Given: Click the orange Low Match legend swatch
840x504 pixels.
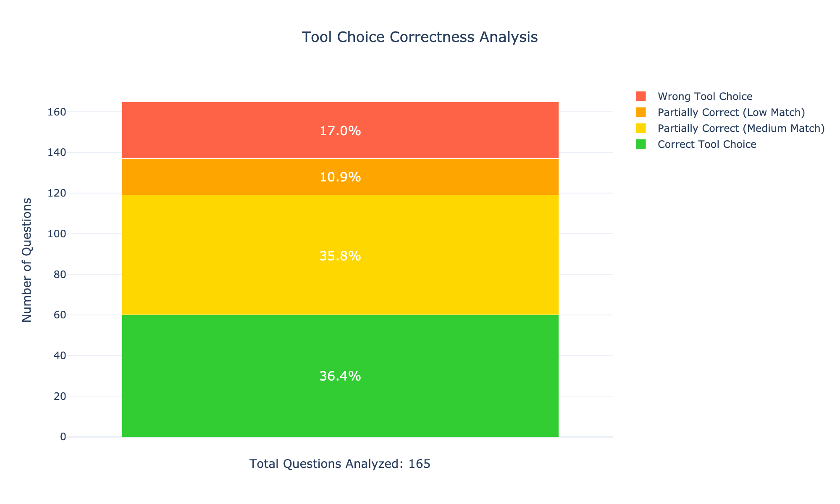Looking at the screenshot, I should [641, 112].
